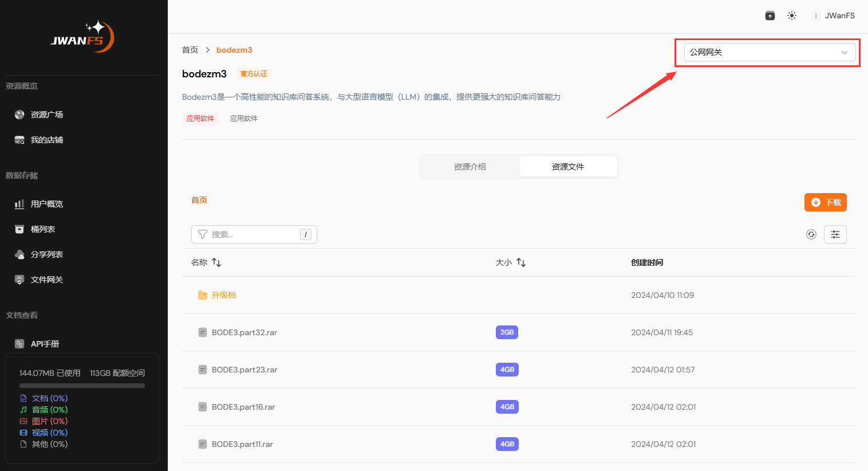Click the funnel filter icon in search box
Image resolution: width=868 pixels, height=471 pixels.
point(202,234)
